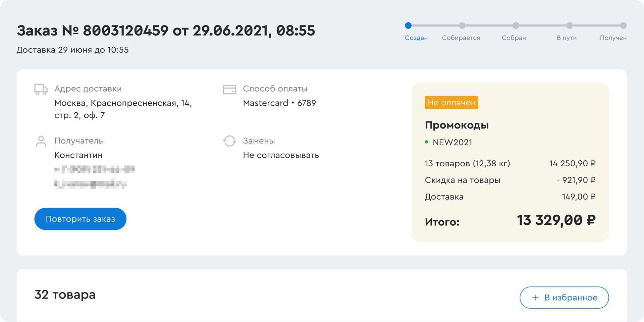This screenshot has width=644, height=322.
Task: Expand the Собран stage details
Action: coord(516,25)
